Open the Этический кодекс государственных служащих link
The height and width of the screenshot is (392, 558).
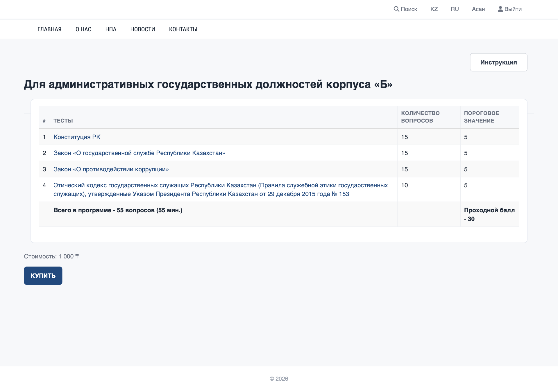(221, 190)
